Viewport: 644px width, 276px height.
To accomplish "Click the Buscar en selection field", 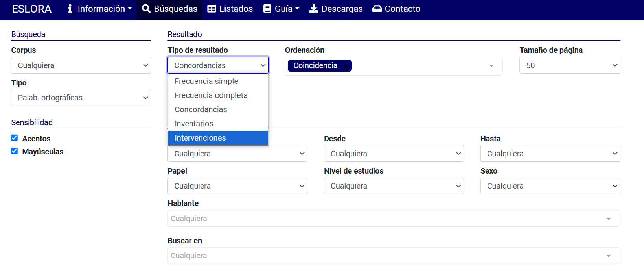I will [393, 256].
